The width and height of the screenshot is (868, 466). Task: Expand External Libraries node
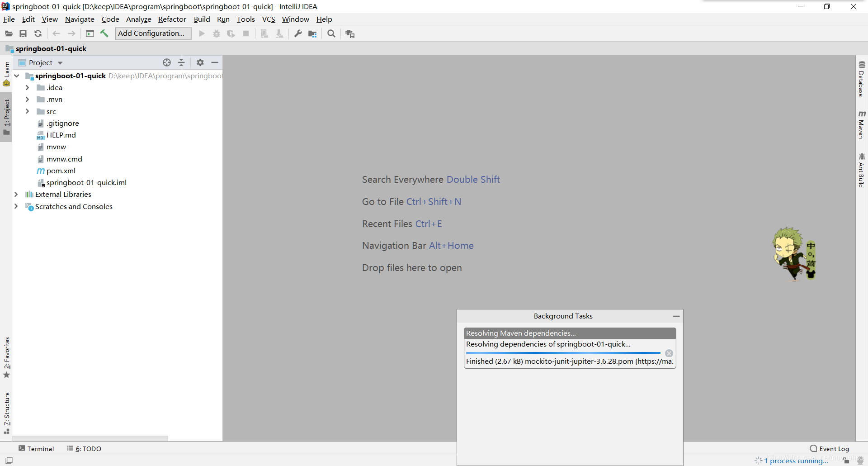tap(16, 194)
